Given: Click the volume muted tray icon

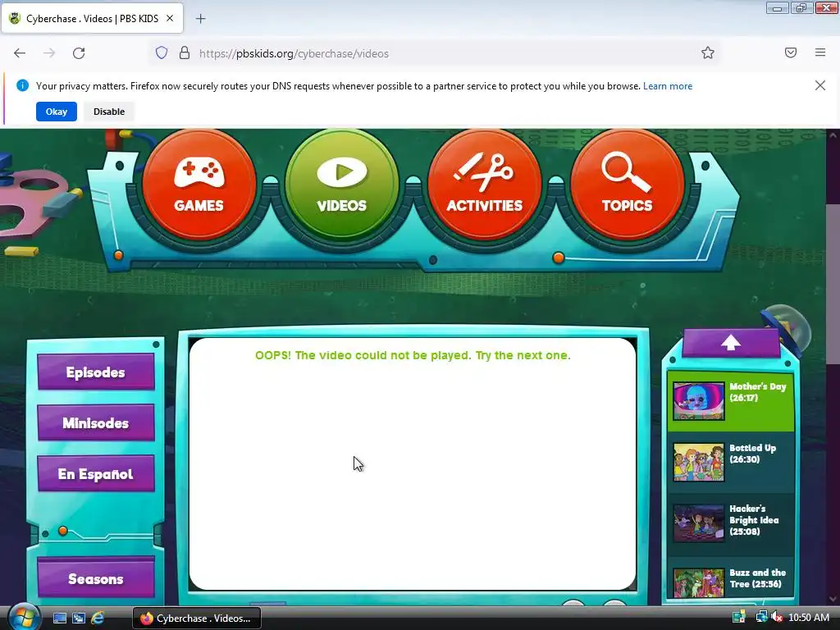Looking at the screenshot, I should point(777,618).
